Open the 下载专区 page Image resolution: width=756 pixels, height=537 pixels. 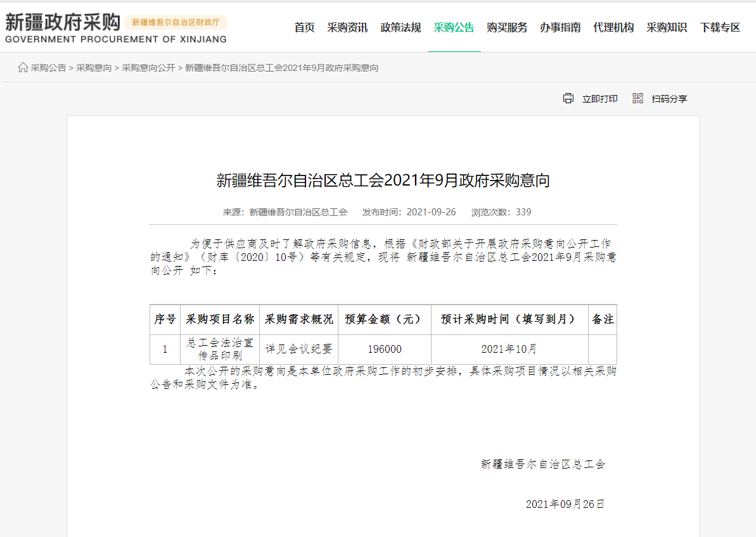(x=720, y=28)
